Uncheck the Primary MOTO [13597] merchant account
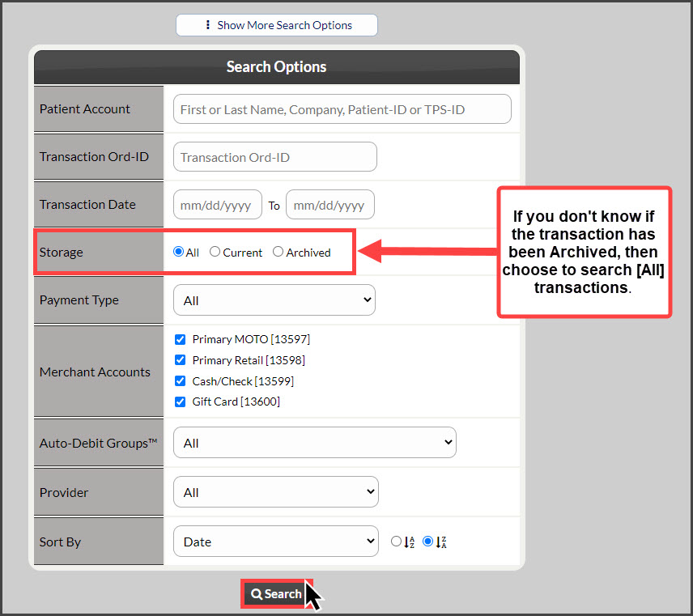The image size is (693, 616). [x=180, y=339]
